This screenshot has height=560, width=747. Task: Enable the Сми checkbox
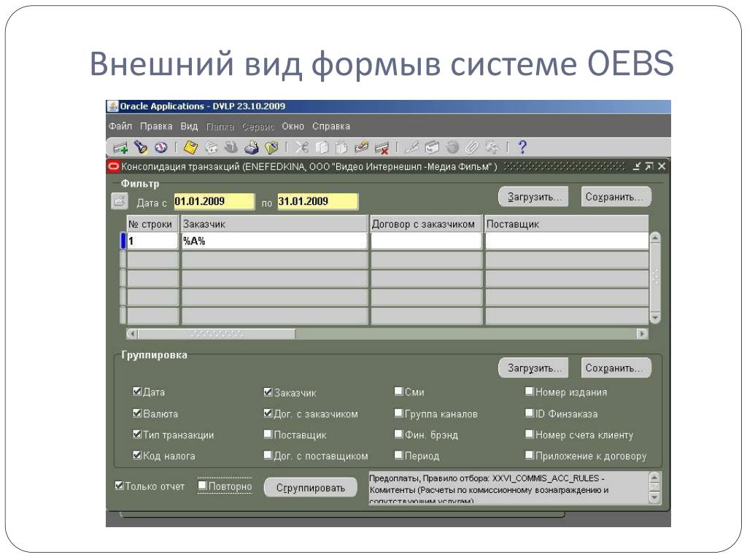click(399, 391)
